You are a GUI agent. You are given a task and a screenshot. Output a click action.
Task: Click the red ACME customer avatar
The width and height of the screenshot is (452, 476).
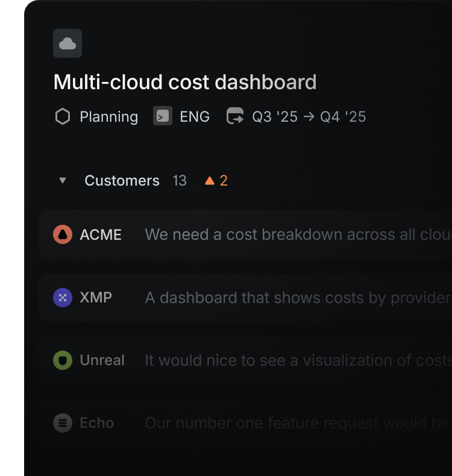tap(63, 234)
